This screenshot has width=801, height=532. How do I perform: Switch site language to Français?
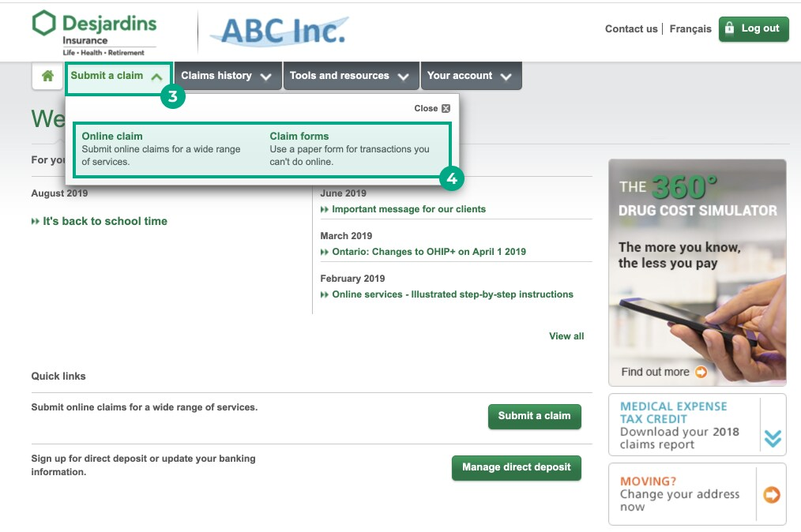pos(690,28)
